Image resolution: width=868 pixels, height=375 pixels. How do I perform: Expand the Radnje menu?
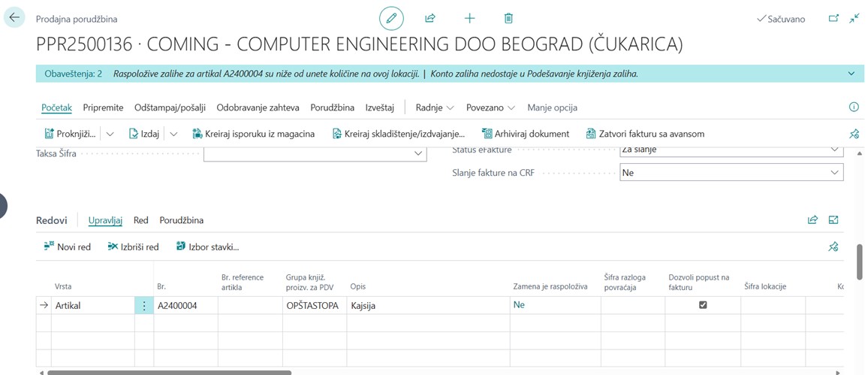pos(435,107)
